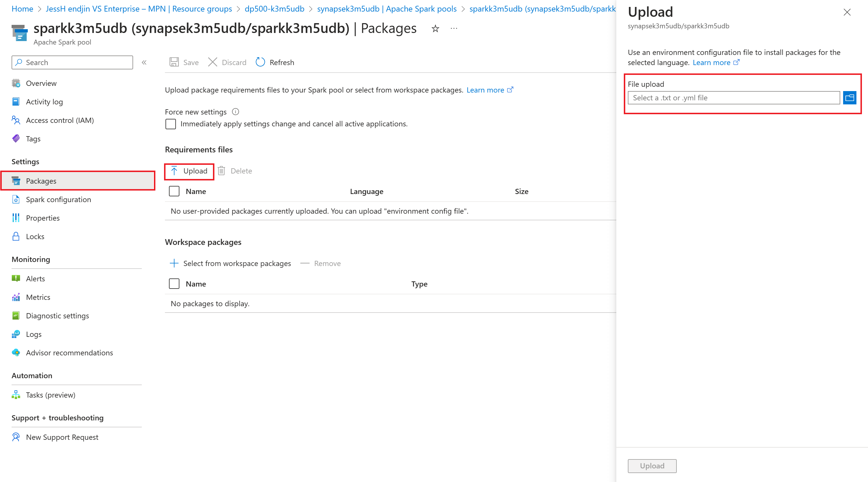This screenshot has height=482, width=868.
Task: Check the Workspace packages Name checkbox
Action: [x=173, y=283]
